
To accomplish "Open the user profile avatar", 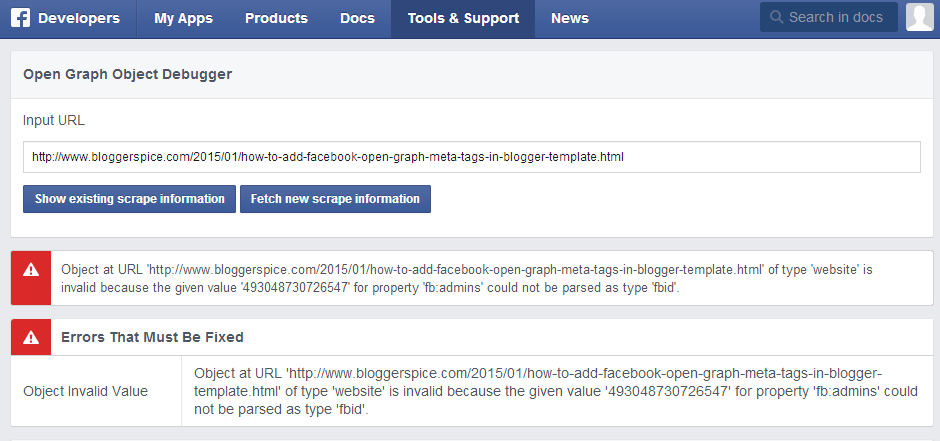I will pos(919,17).
